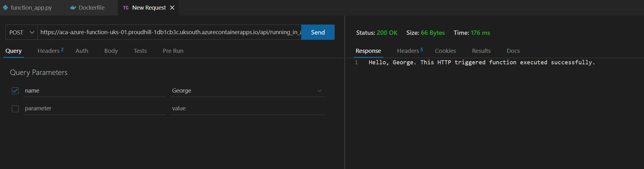Open the Cookies response tab
Viewport: 644px width, 169px height.
tap(445, 51)
